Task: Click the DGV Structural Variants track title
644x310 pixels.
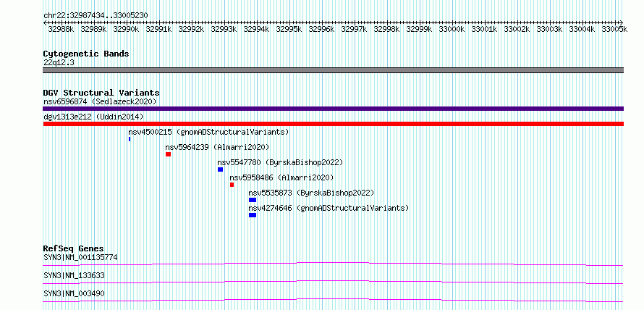Action: click(101, 93)
